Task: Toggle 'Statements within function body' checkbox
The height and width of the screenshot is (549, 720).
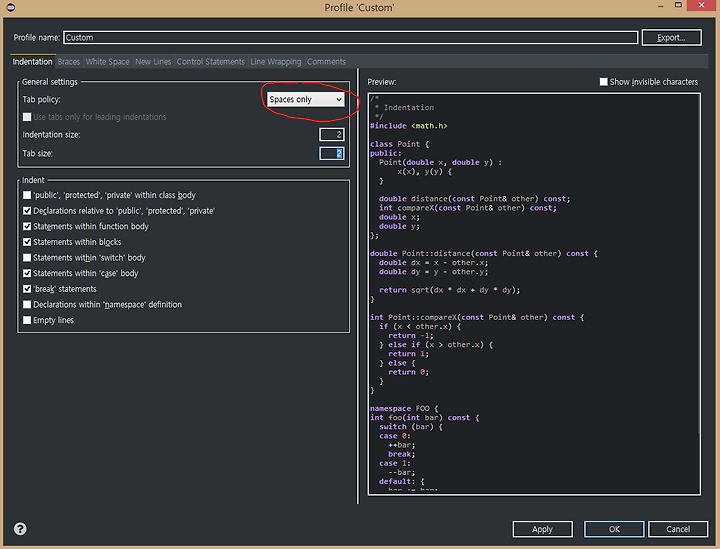Action: (27, 227)
